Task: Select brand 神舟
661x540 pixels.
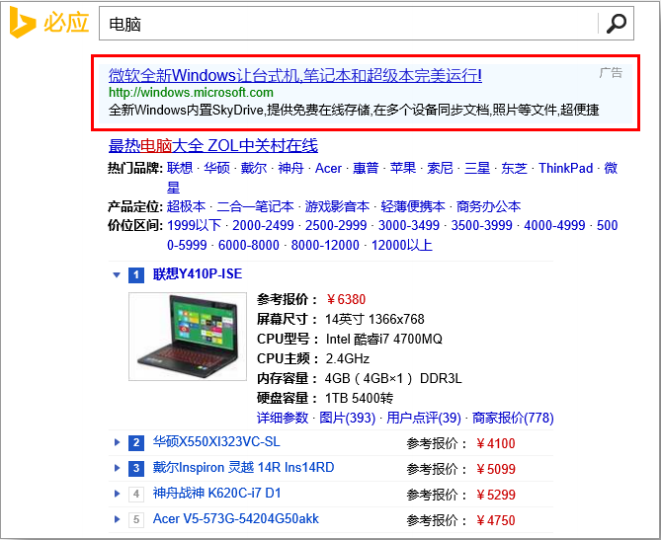Action: tap(291, 168)
